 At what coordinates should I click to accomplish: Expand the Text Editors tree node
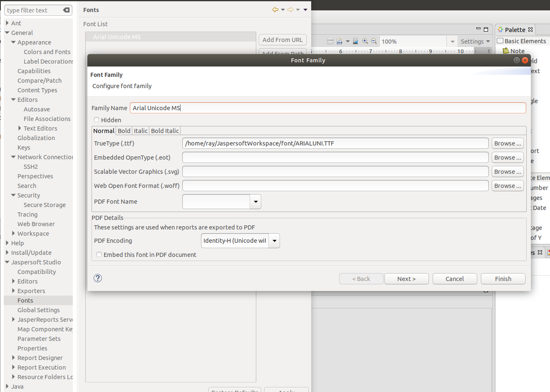(x=20, y=128)
